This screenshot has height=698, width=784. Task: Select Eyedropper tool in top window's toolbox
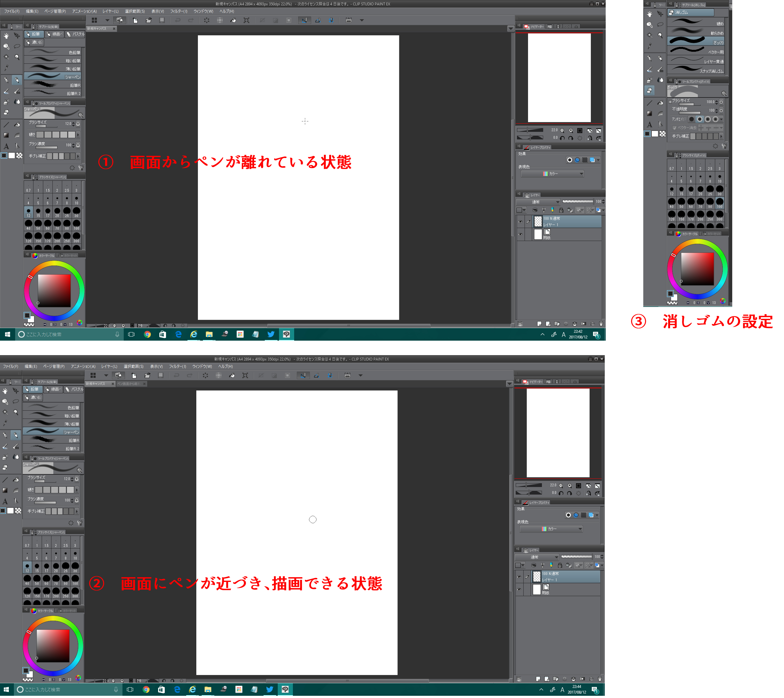(x=6, y=68)
